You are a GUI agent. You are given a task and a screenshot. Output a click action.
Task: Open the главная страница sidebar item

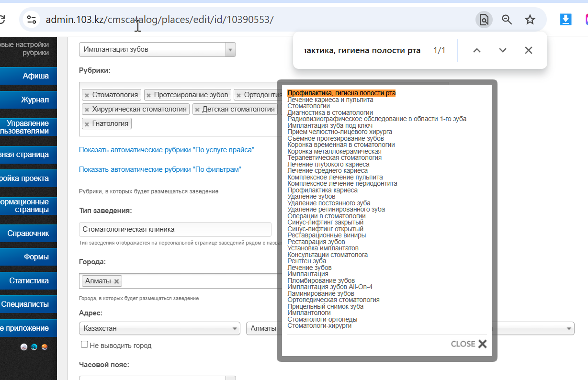28,155
